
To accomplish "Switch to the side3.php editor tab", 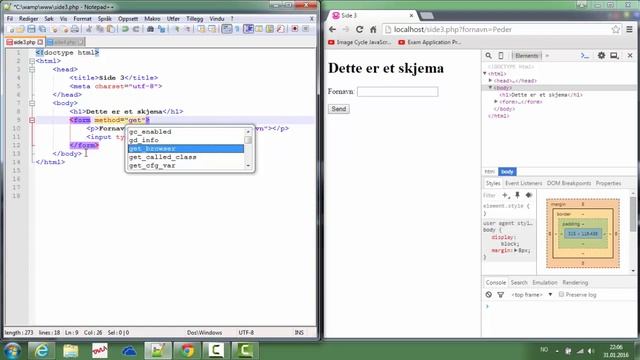I will 24,42.
